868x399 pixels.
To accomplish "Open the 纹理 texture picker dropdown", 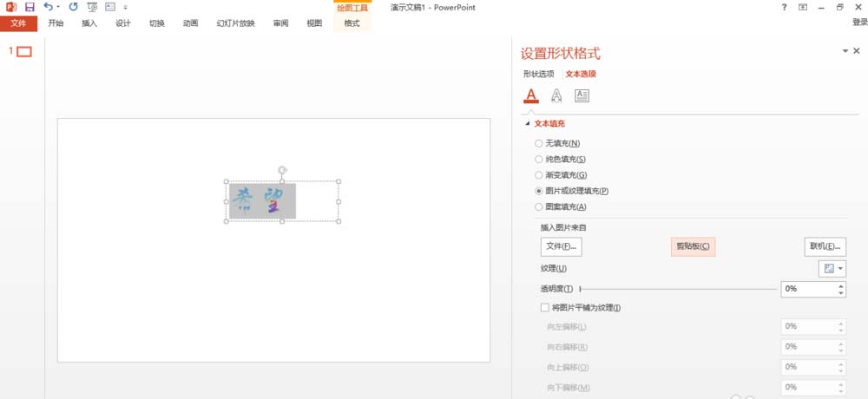I will [x=832, y=268].
